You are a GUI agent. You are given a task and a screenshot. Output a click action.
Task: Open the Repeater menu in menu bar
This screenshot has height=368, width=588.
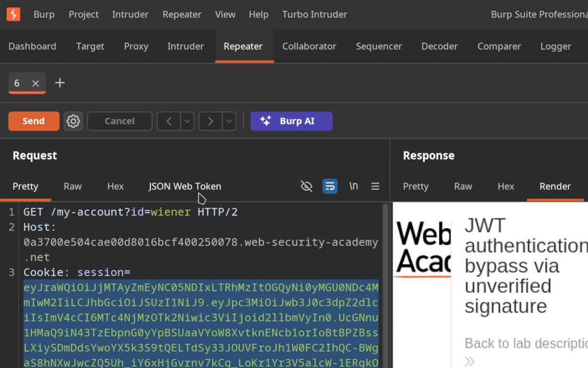click(182, 14)
